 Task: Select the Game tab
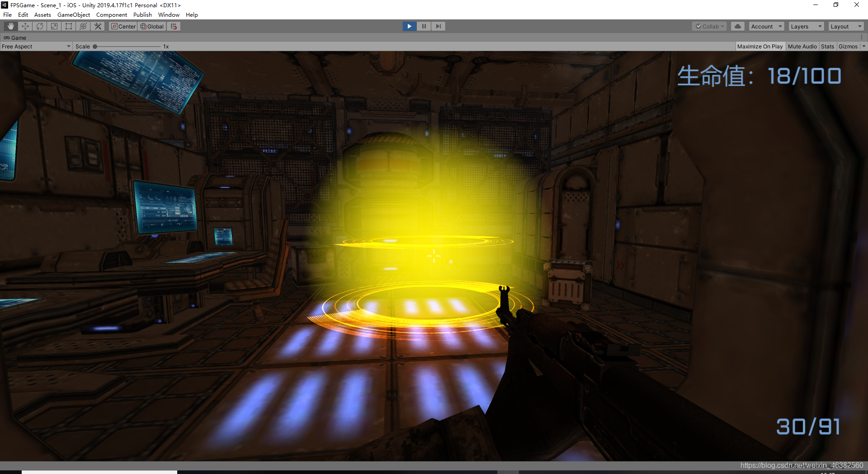pyautogui.click(x=15, y=38)
